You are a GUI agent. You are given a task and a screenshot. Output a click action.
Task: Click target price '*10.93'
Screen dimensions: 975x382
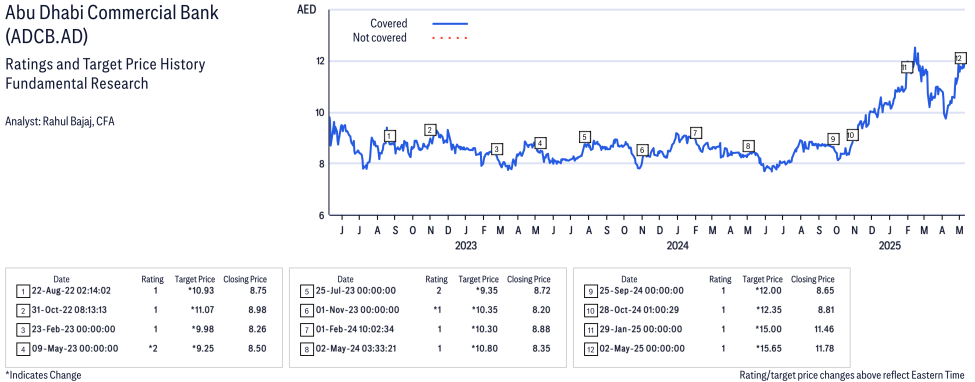(202, 291)
